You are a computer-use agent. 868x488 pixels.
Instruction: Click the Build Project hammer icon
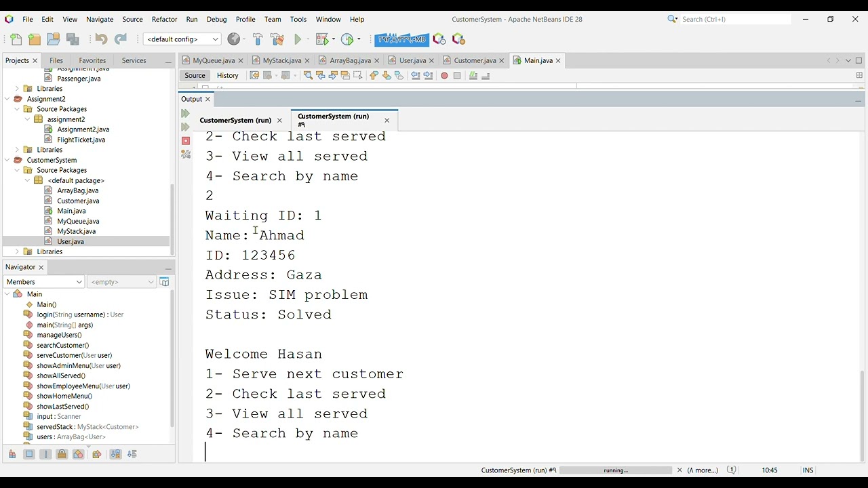pyautogui.click(x=258, y=39)
